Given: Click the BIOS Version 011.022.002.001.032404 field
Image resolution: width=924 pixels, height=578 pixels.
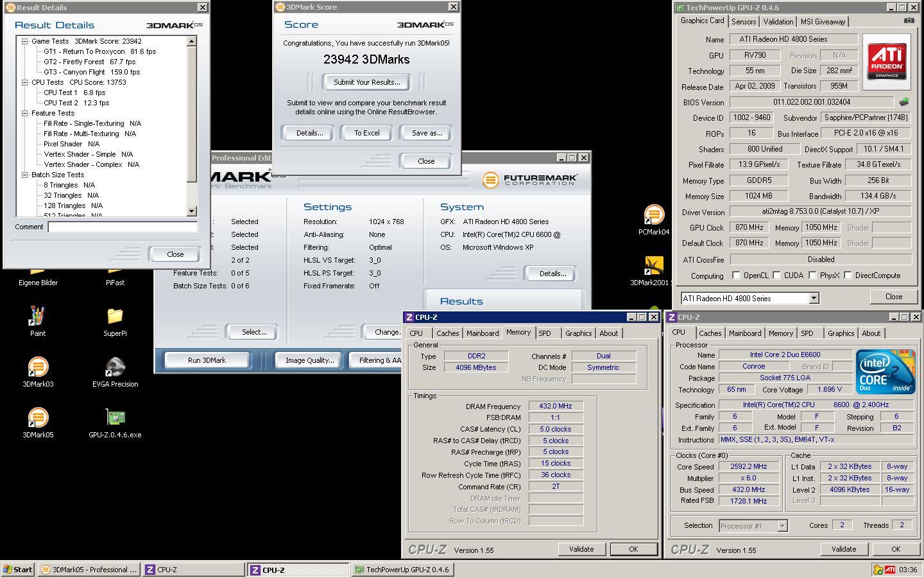Looking at the screenshot, I should 812,102.
